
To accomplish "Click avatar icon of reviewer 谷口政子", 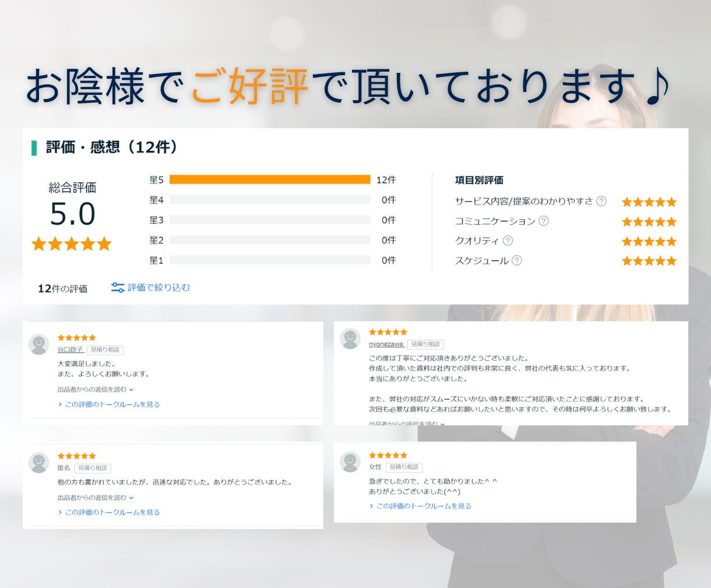I will coord(39,344).
